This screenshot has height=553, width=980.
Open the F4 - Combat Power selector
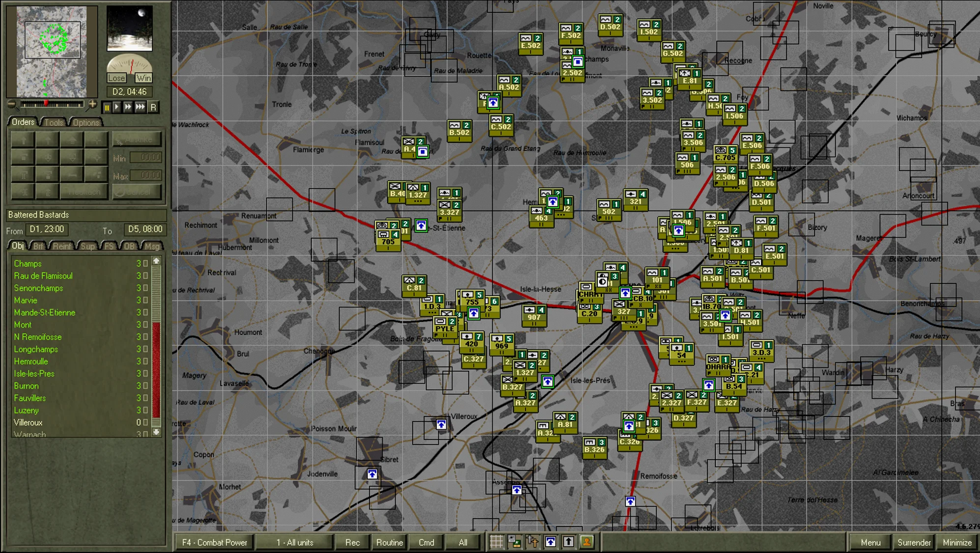(x=214, y=542)
